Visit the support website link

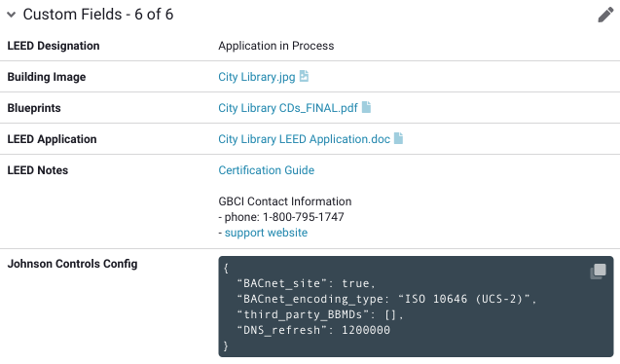pos(266,233)
